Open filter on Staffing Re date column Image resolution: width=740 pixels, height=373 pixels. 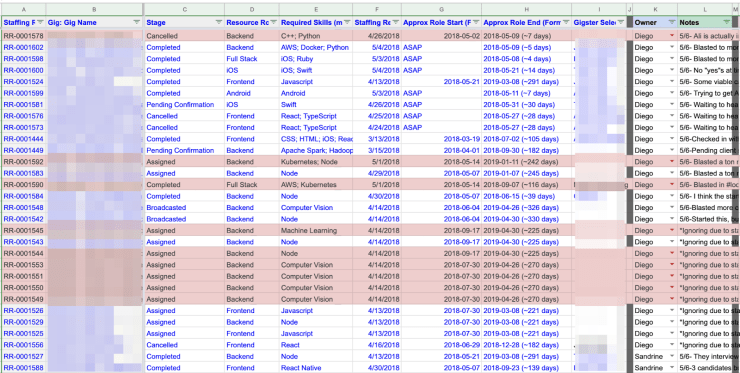click(396, 22)
